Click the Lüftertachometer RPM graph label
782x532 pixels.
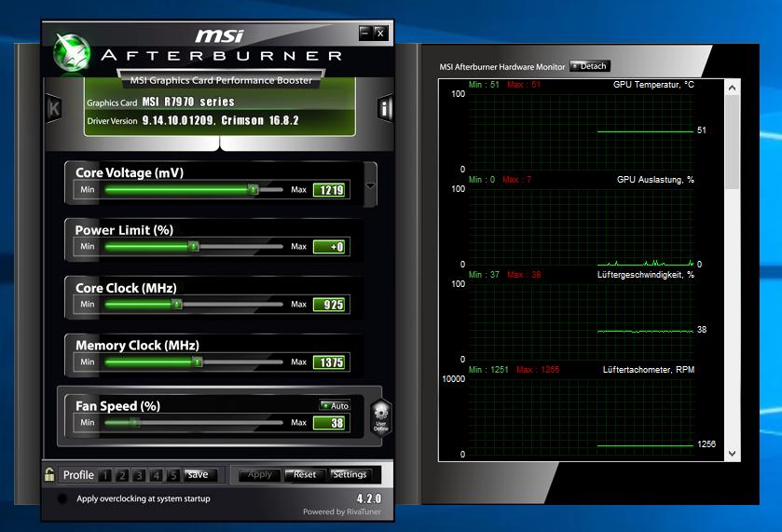(x=649, y=370)
